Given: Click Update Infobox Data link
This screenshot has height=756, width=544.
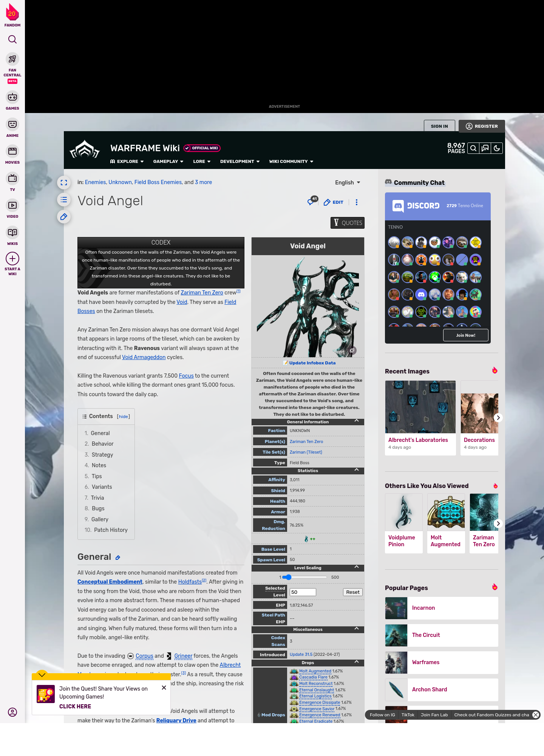Looking at the screenshot, I should [312, 363].
